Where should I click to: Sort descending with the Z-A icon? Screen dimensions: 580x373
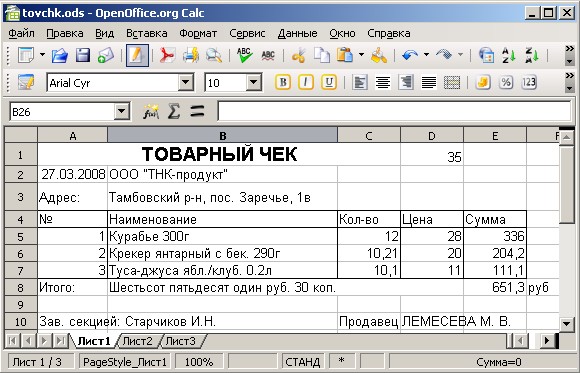click(x=532, y=56)
